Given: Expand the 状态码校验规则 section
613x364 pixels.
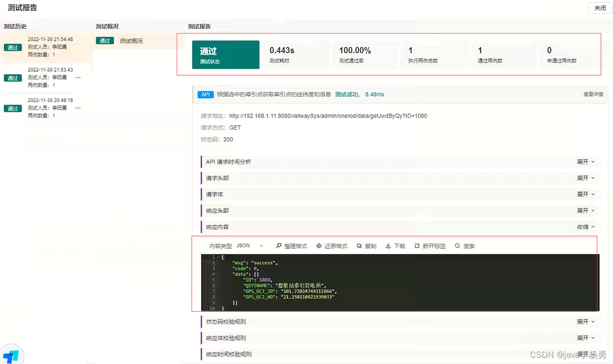Looking at the screenshot, I should coord(586,322).
